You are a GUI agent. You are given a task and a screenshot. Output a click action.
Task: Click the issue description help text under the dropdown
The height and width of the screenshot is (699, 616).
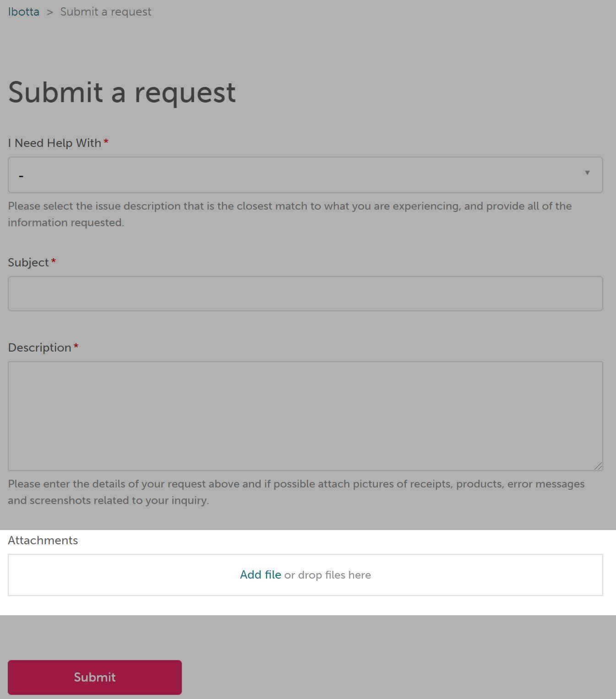pos(290,214)
